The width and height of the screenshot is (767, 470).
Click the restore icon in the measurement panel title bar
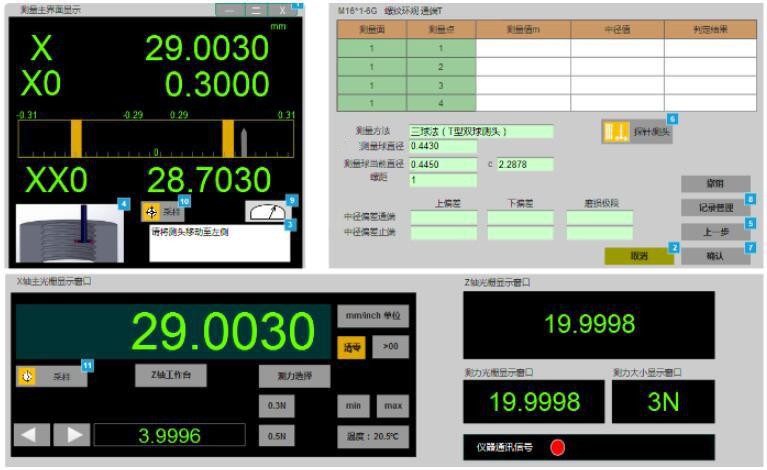(257, 9)
